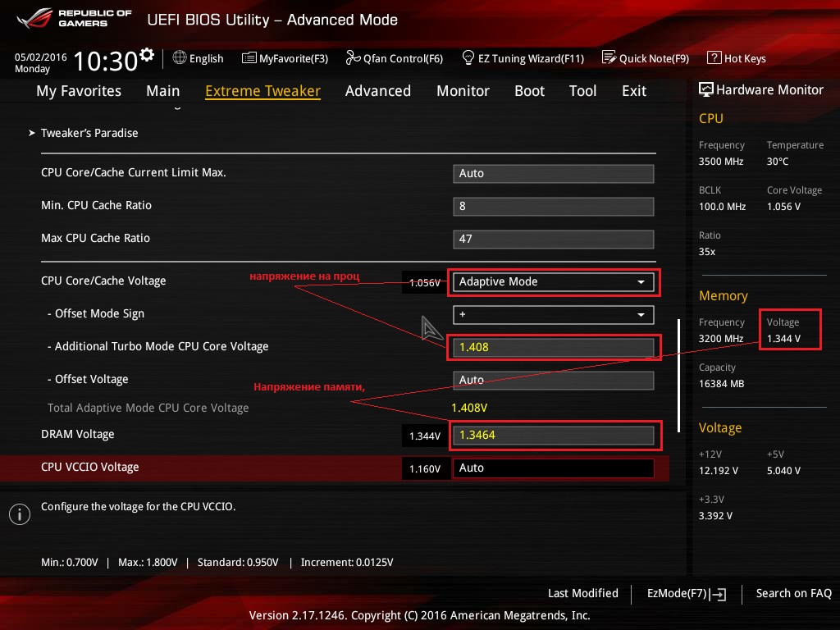Click the 10:30 clock time

click(x=106, y=61)
